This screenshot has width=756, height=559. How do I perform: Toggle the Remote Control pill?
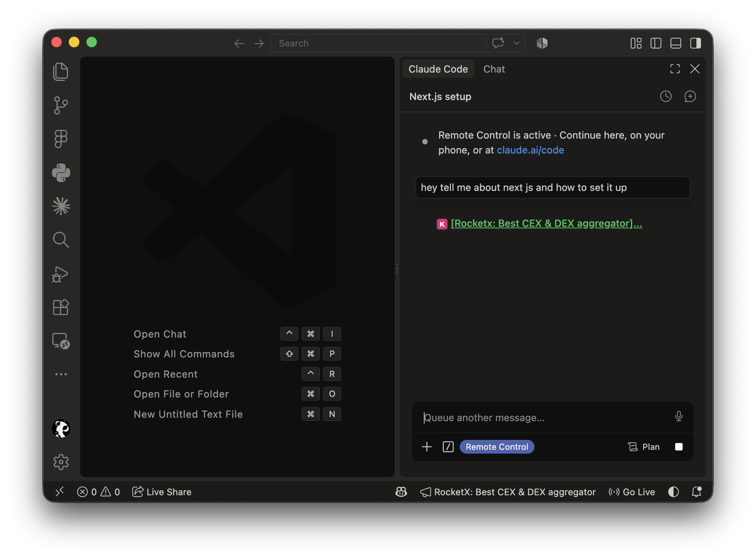pos(497,447)
